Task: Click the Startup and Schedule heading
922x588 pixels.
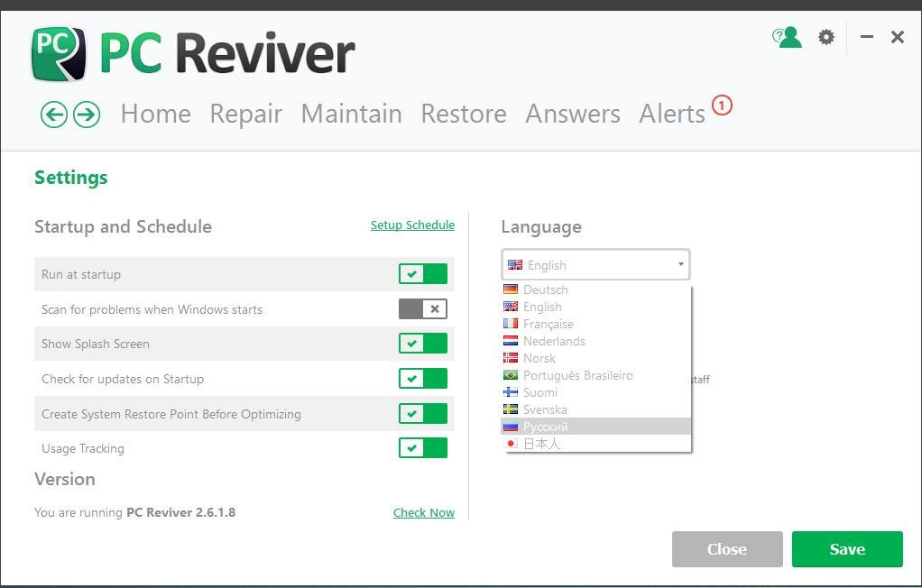Action: click(x=123, y=227)
